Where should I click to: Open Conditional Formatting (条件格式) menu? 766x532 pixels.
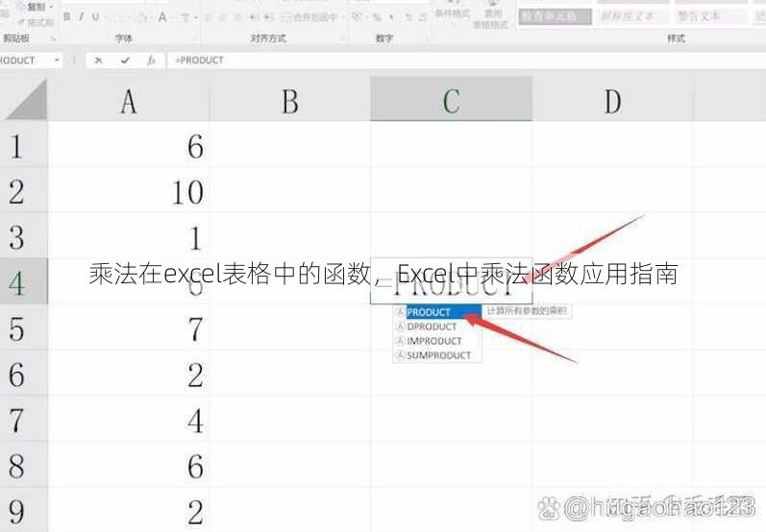453,13
